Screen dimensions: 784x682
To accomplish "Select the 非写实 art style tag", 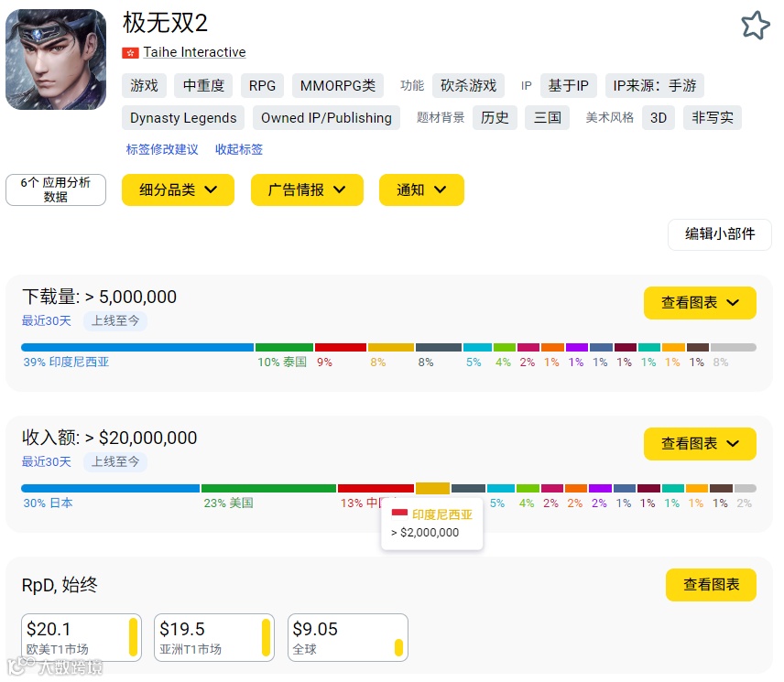I will (x=713, y=117).
